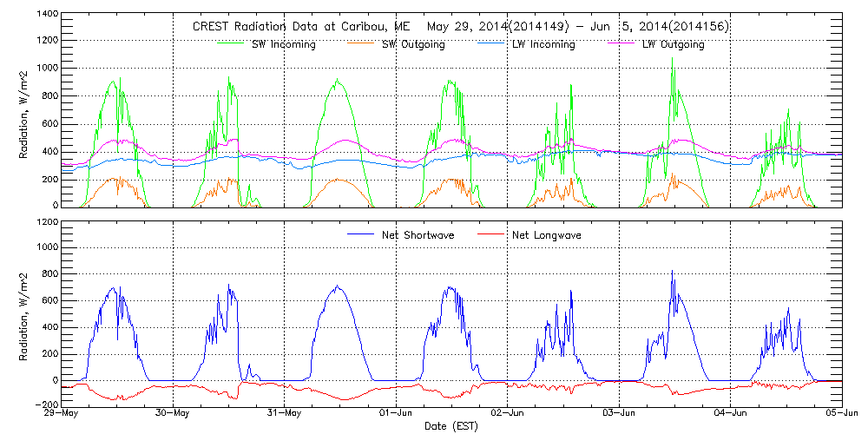Viewport: 868px width, 434px height.
Task: Click the 03-Jun date tick label
Action: (x=619, y=413)
